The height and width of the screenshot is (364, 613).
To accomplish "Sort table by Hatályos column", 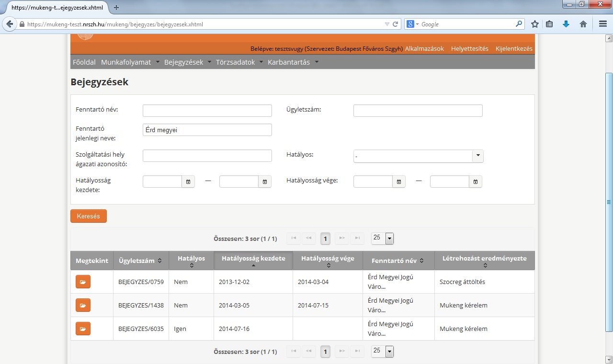I will [x=191, y=261].
